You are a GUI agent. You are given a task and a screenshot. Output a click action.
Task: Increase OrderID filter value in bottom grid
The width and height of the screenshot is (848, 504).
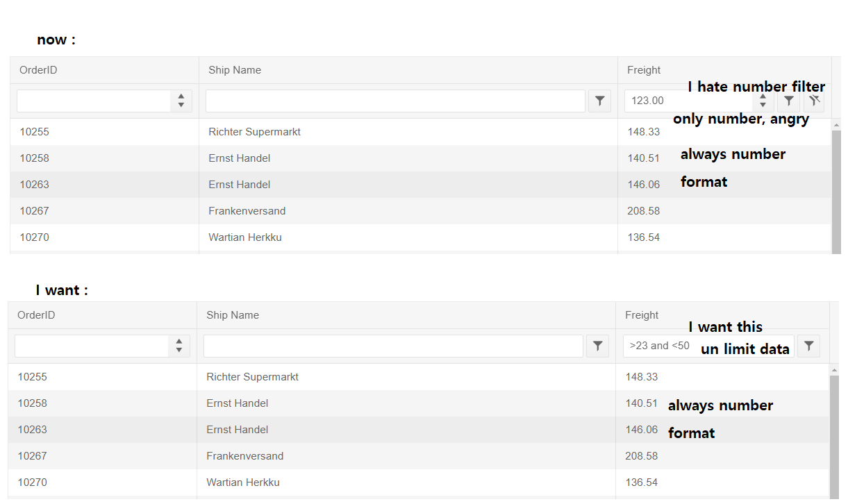(x=178, y=342)
